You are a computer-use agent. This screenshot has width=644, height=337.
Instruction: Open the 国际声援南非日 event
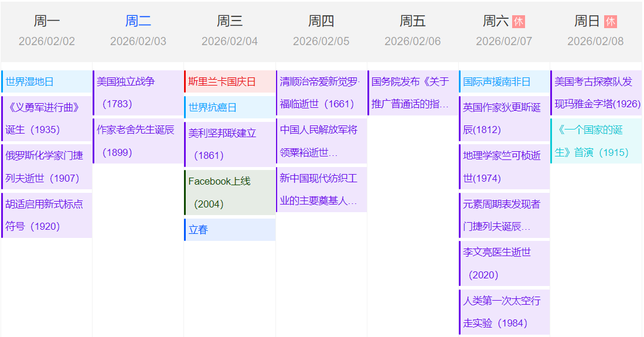[504, 81]
